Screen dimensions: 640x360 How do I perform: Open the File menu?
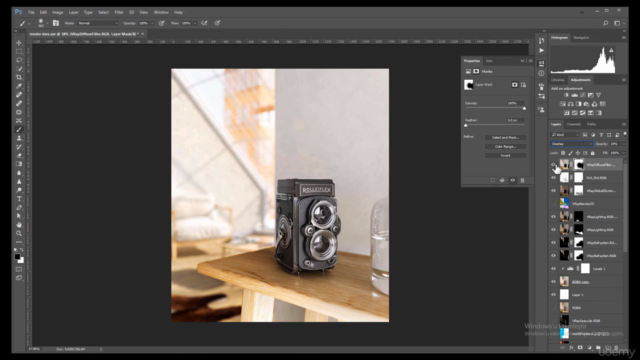pyautogui.click(x=31, y=12)
